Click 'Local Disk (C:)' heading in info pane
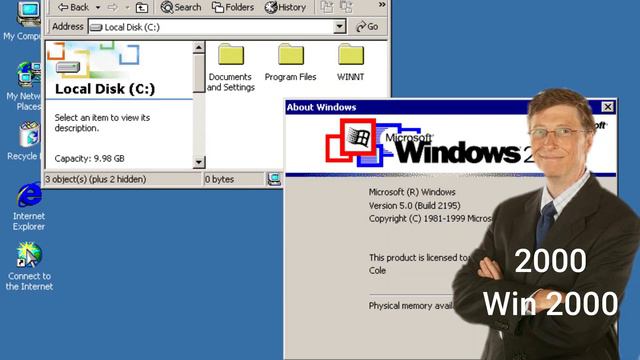 pyautogui.click(x=105, y=89)
